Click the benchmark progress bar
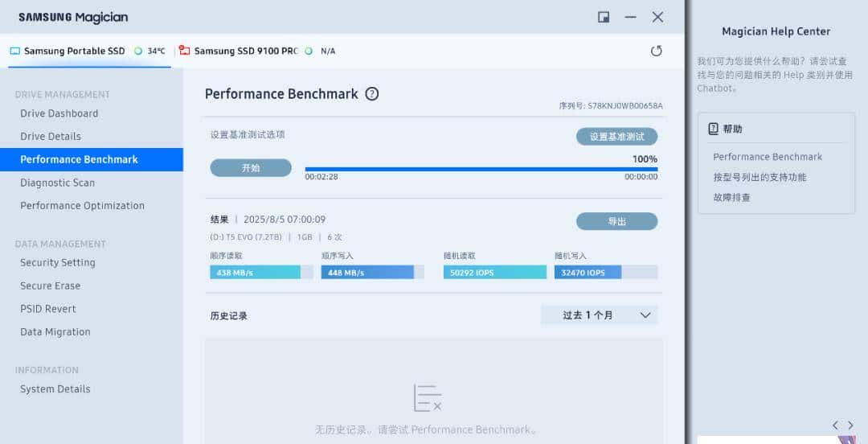868x444 pixels. (481, 169)
